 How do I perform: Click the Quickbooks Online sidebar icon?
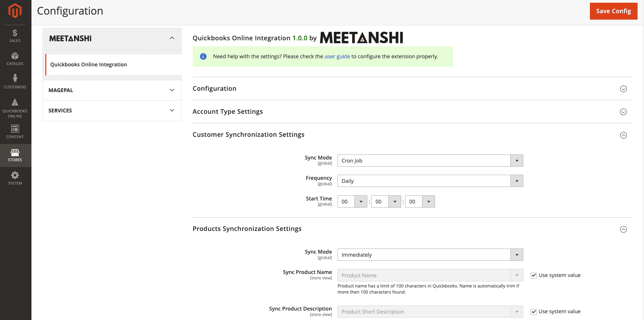(15, 107)
